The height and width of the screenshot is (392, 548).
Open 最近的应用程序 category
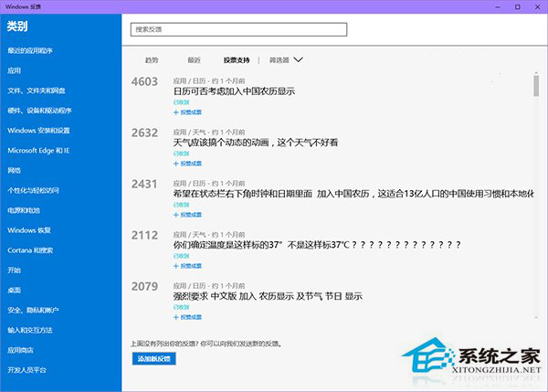[x=30, y=50]
